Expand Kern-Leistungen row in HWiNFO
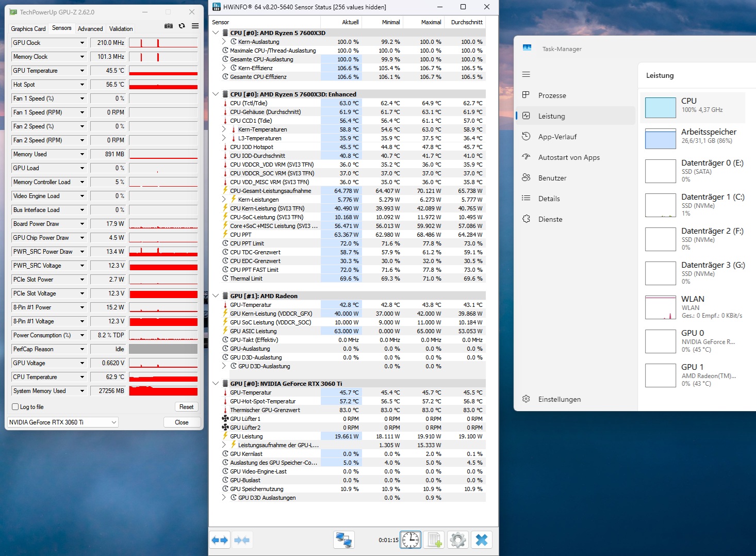The image size is (756, 556). coord(224,200)
